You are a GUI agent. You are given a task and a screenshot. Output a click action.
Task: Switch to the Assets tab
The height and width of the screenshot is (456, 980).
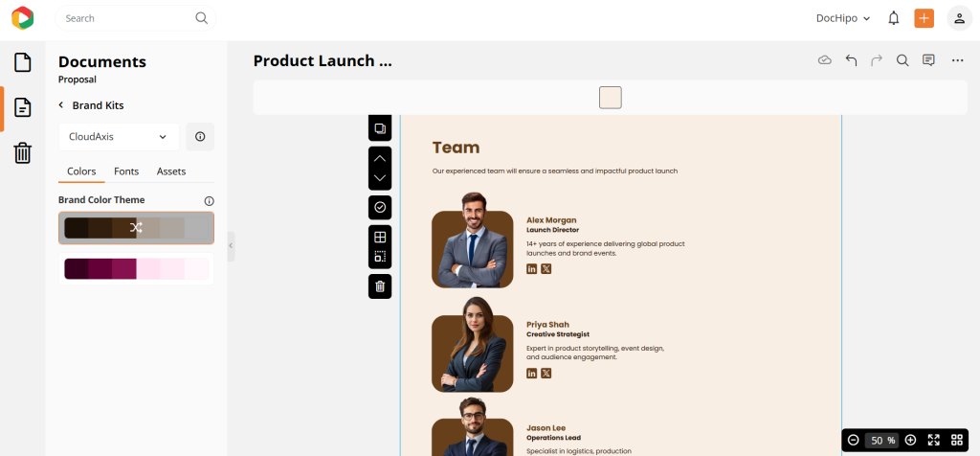[x=171, y=171]
